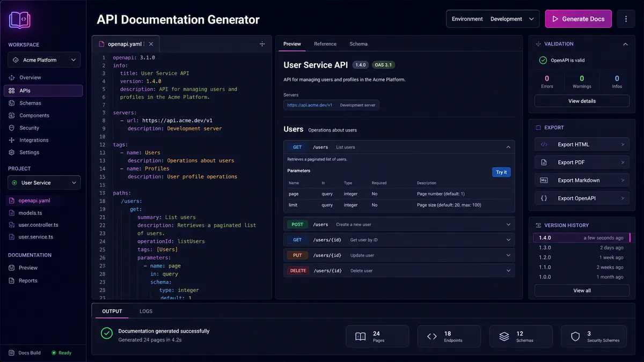Click the Pages book icon card
The image size is (644, 362).
pos(377,336)
